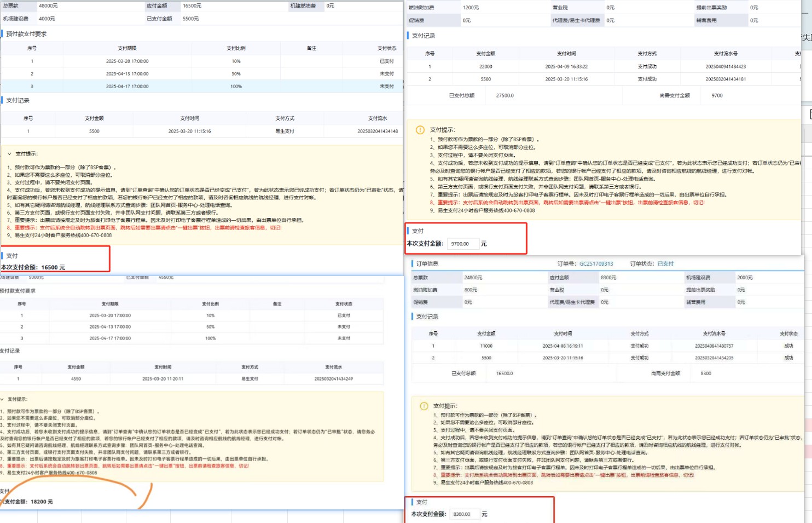Click serial number 2025032041434148 in payment record
Image resolution: width=812 pixels, height=523 pixels.
click(x=378, y=131)
